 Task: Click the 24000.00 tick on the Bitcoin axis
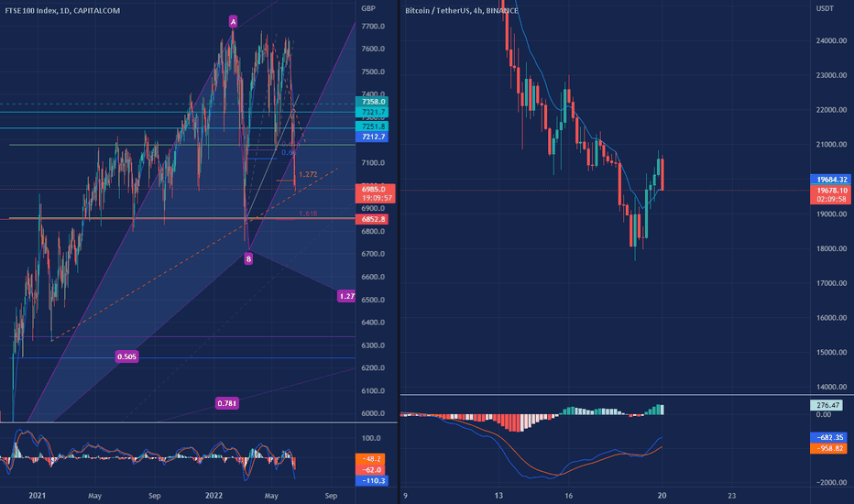(831, 40)
